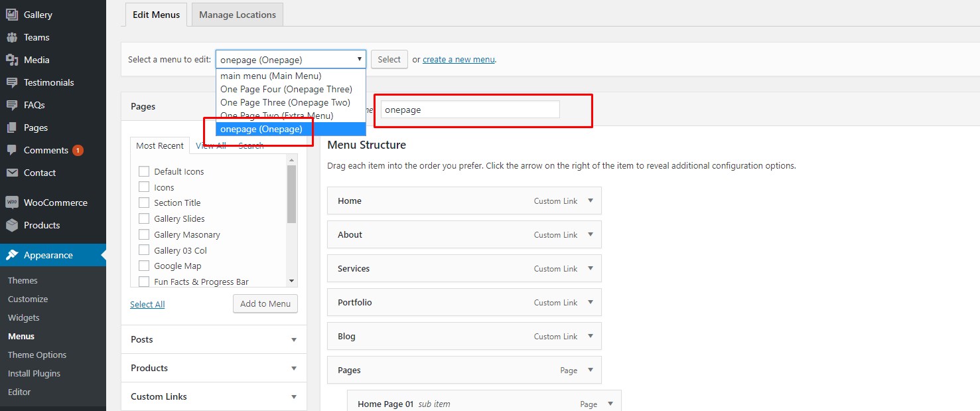Viewport: 980px width, 411px height.
Task: Enable the Google Map page checkbox
Action: coord(144,266)
